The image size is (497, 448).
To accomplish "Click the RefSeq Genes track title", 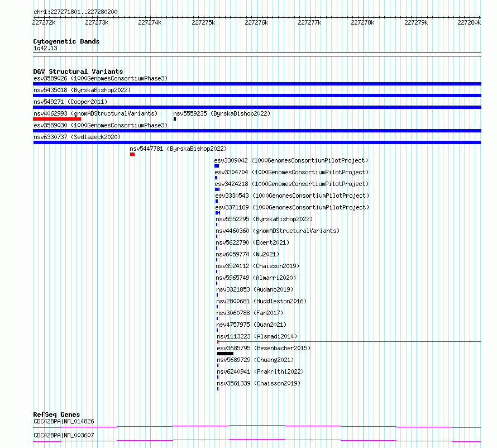I will [x=56, y=414].
